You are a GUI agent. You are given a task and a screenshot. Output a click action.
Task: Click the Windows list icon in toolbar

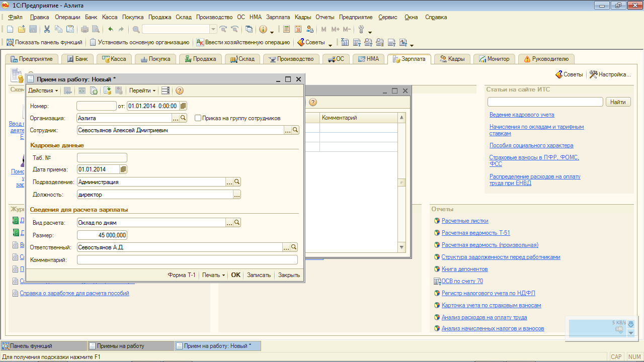[x=249, y=29]
